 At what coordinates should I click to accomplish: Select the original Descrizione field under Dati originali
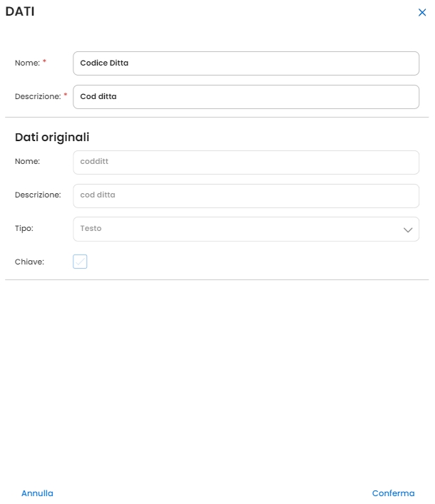point(245,195)
